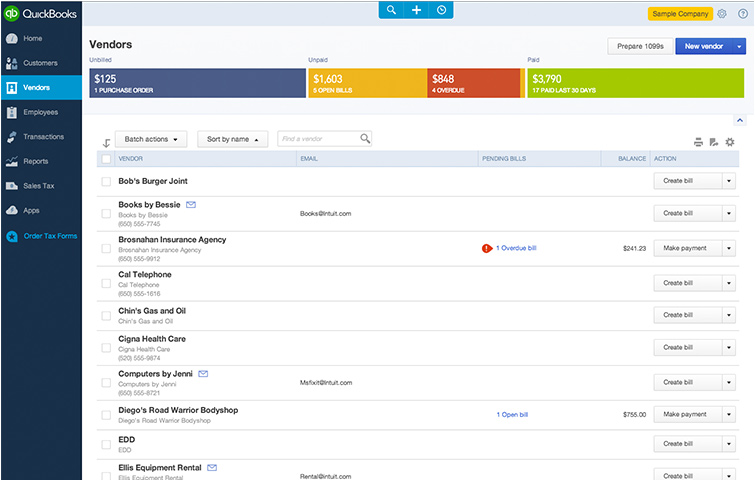755x480 pixels.
Task: Select the $848 overdue red bar
Action: pos(474,83)
